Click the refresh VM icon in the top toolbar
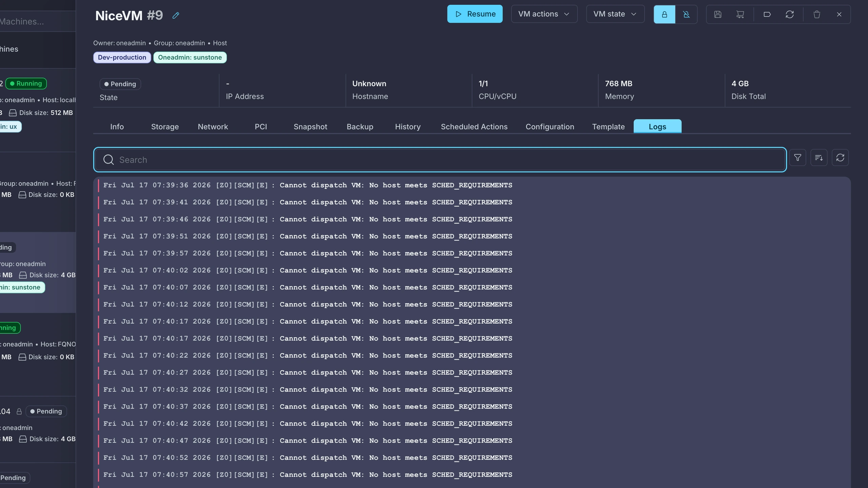Image resolution: width=868 pixels, height=488 pixels. click(x=790, y=14)
